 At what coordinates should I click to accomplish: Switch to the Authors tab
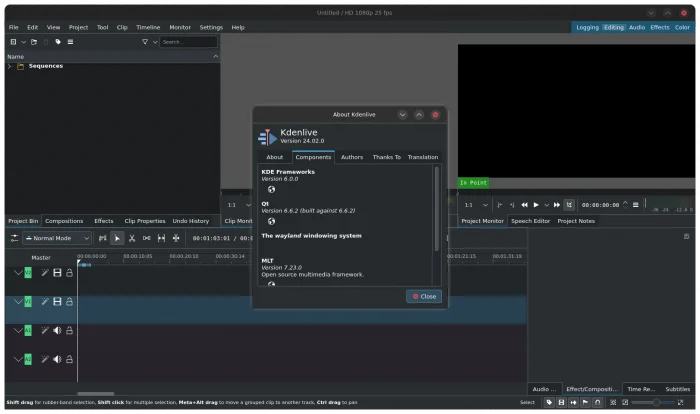pos(351,157)
